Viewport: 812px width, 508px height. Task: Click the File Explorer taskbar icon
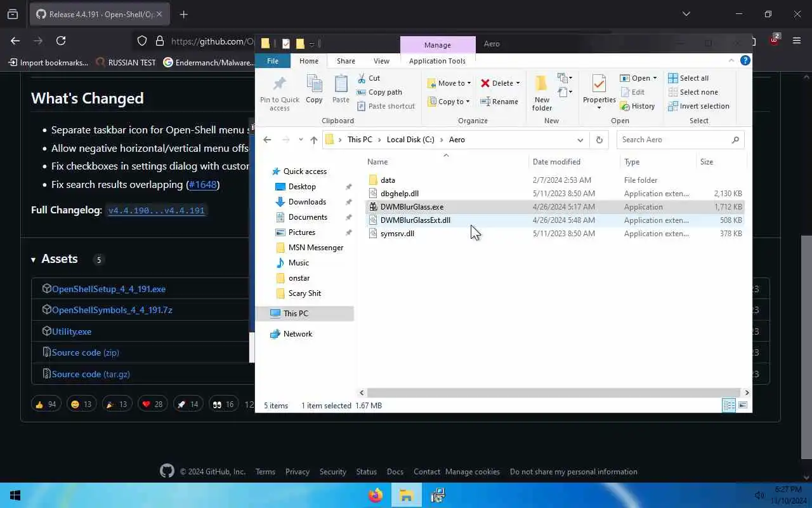pyautogui.click(x=406, y=495)
